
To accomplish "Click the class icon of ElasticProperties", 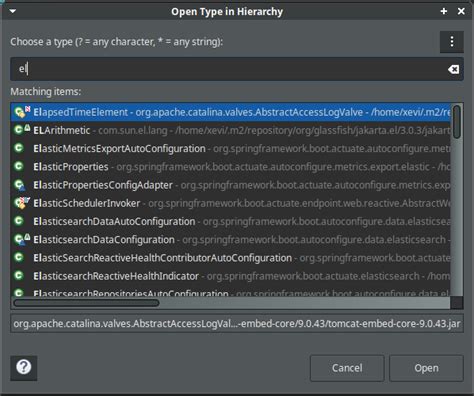I will (19, 166).
